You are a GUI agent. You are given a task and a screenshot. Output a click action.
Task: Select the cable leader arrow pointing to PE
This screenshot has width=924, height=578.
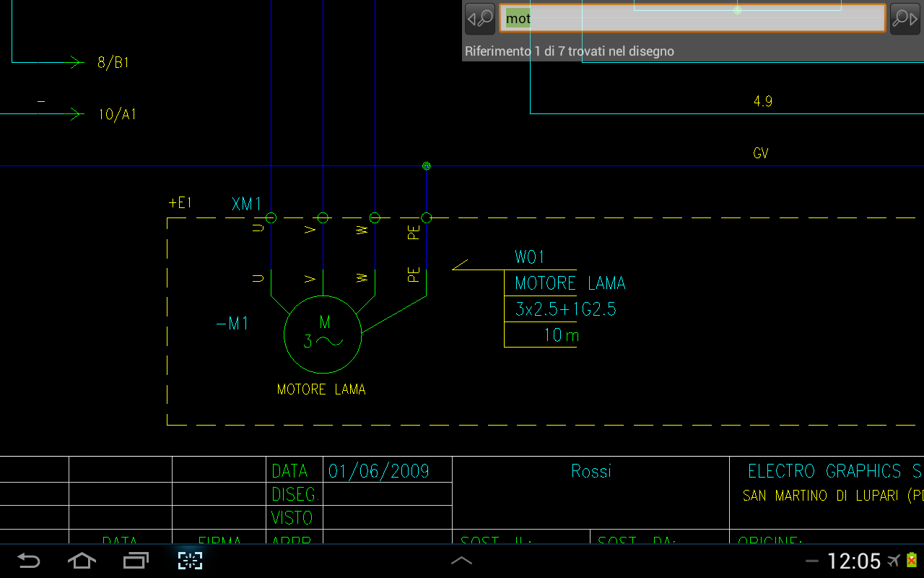(x=461, y=265)
